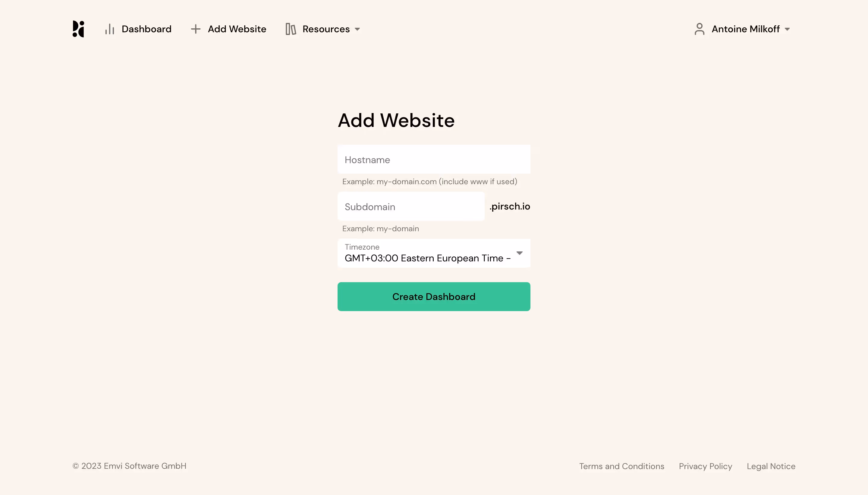Screen dimensions: 868x495
Task: Open the timezone selector's dropdown arrow
Action: (519, 253)
